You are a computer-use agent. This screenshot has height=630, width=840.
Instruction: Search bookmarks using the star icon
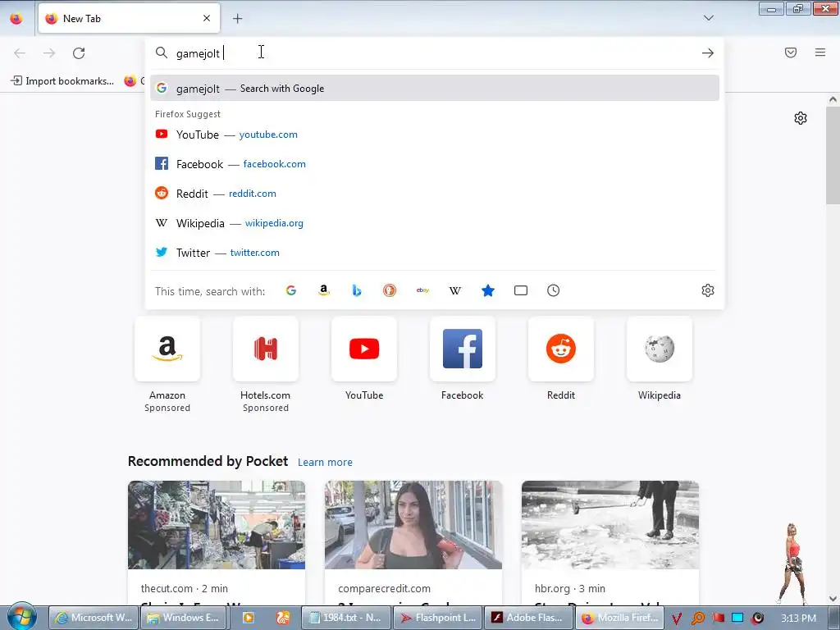coord(488,290)
